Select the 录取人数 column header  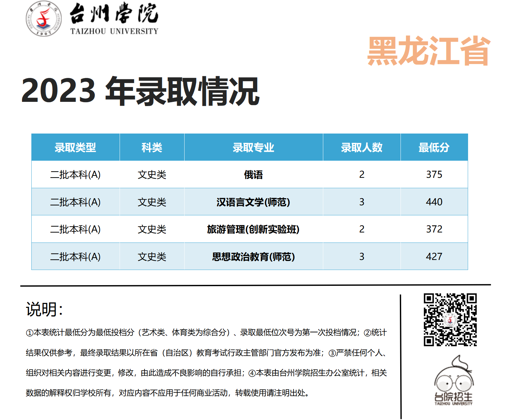click(362, 147)
